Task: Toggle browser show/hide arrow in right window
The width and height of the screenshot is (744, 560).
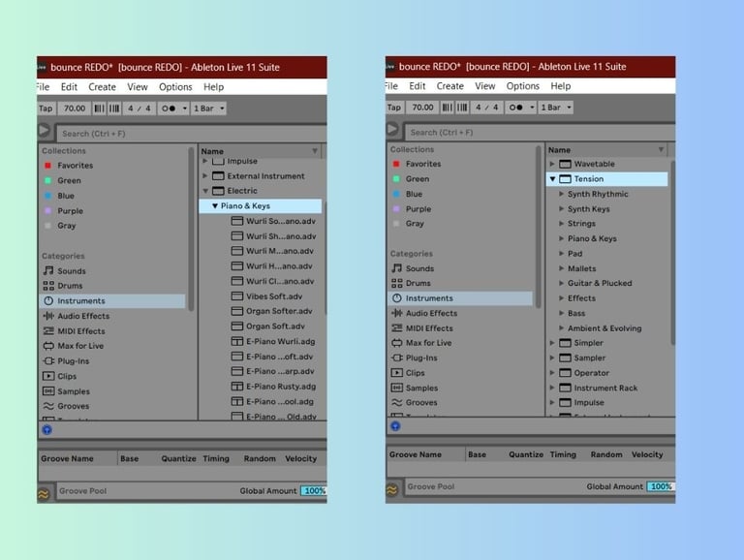Action: coord(392,129)
